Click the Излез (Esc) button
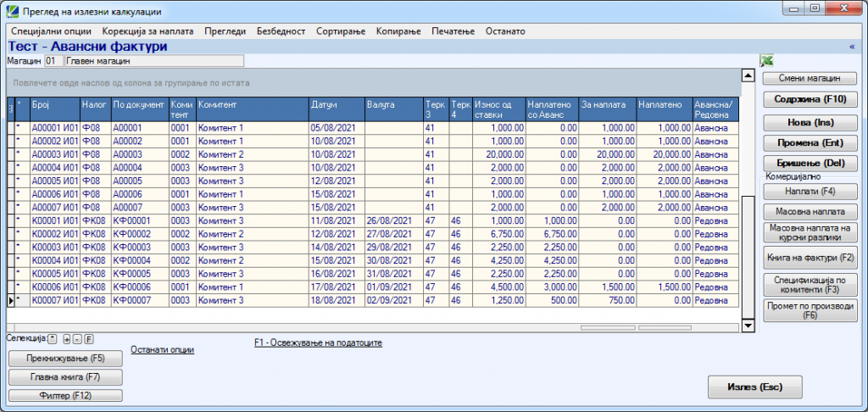Screen dimensions: 868x412 pos(755,387)
